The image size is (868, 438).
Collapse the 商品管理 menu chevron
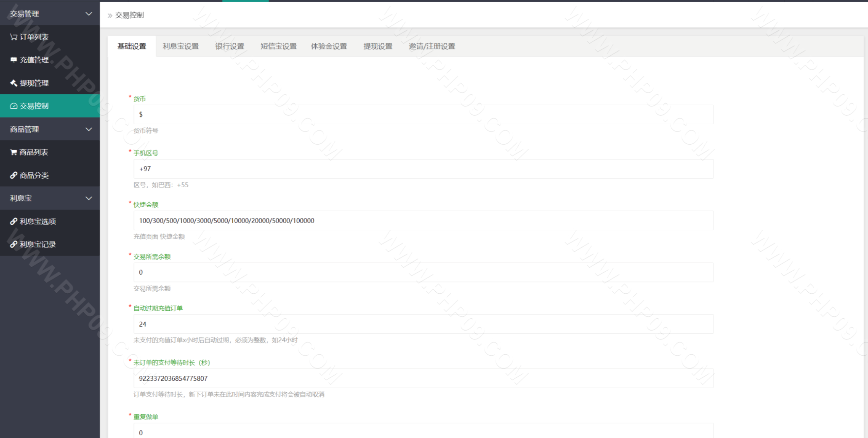tap(89, 129)
